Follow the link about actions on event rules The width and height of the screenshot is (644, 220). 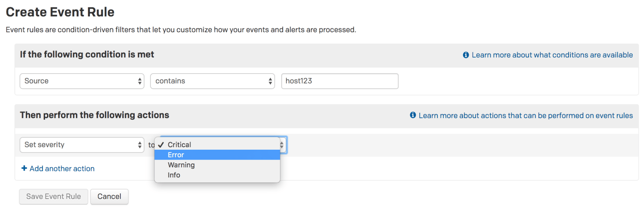(x=525, y=116)
